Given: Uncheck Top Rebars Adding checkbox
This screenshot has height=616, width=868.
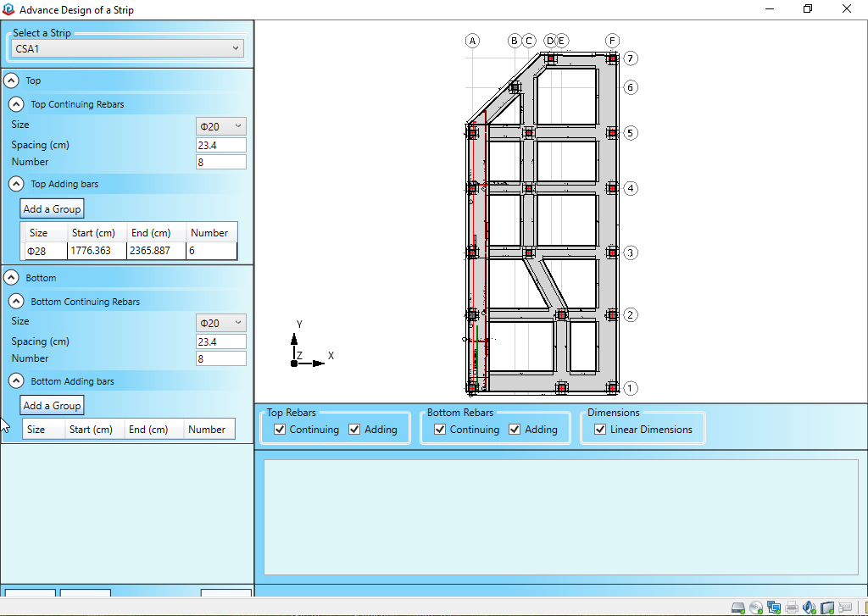Looking at the screenshot, I should tap(354, 429).
